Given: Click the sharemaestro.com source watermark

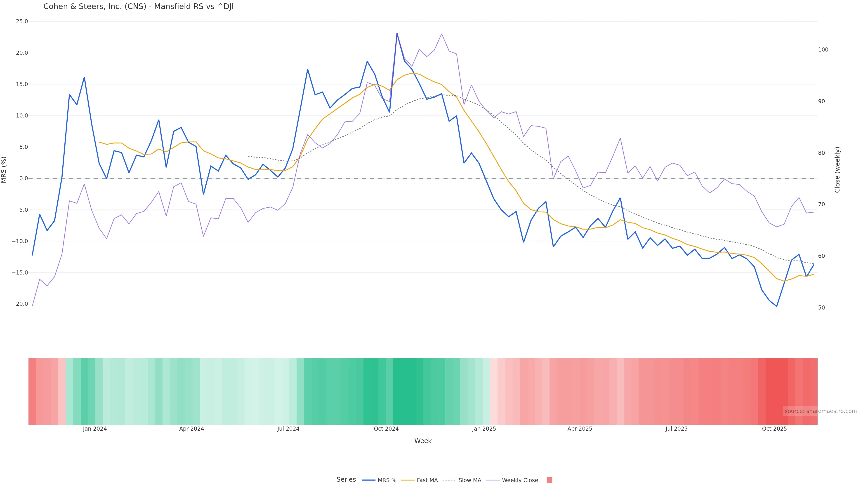Looking at the screenshot, I should pyautogui.click(x=820, y=411).
